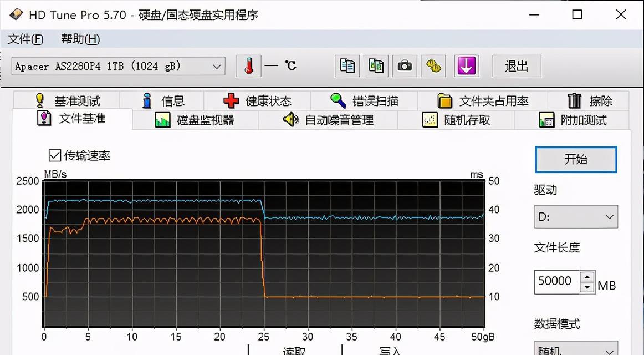Open the Apacer AS2280P4 drive selector dropdown

click(118, 66)
